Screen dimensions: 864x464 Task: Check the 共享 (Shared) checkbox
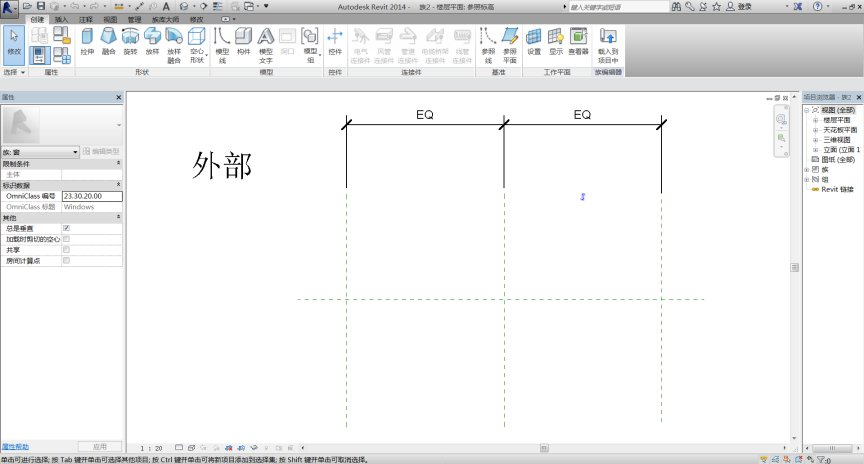(x=66, y=250)
